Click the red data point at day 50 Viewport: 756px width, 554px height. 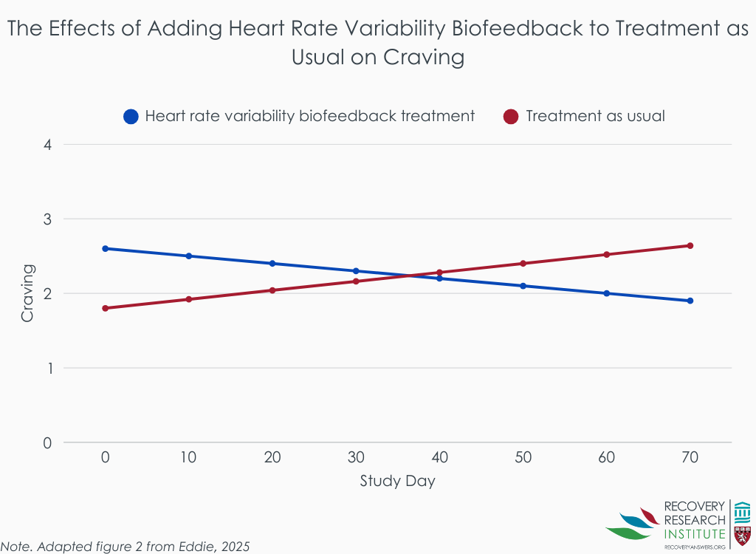coord(523,263)
